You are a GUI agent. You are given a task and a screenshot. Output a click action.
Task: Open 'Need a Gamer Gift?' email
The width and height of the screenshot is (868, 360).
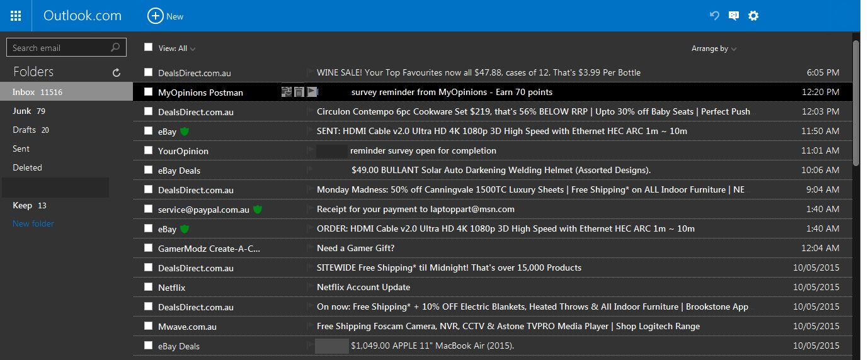(356, 248)
